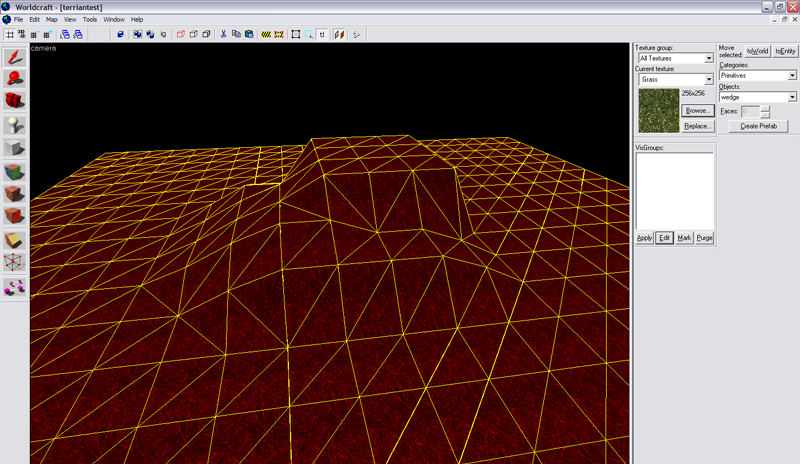
Task: Toggle the Ignore Groups button
Action: tap(163, 34)
